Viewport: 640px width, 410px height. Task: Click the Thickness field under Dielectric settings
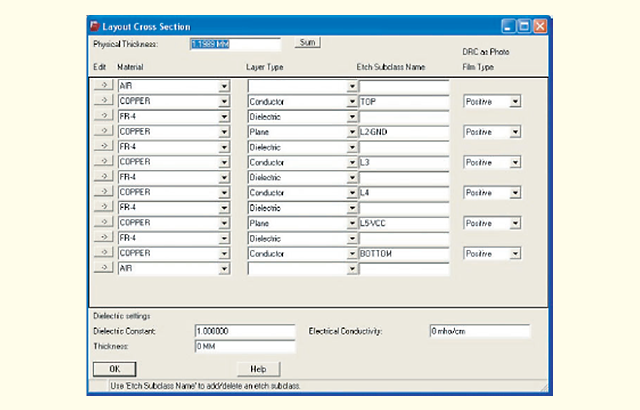[244, 346]
